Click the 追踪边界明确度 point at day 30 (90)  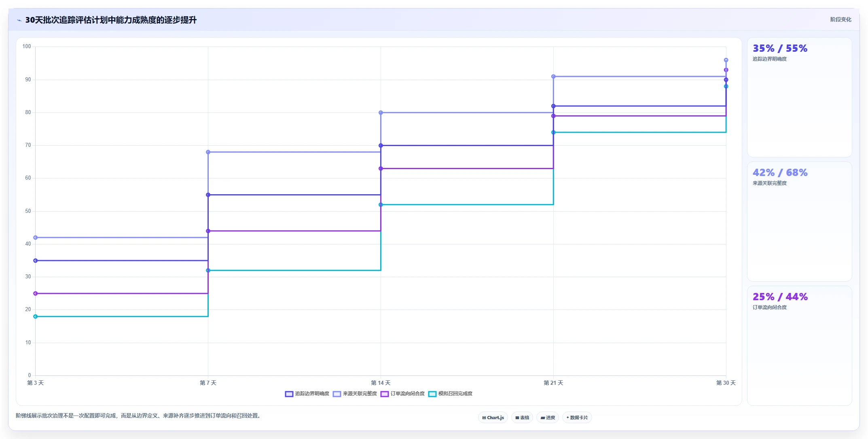tap(726, 80)
